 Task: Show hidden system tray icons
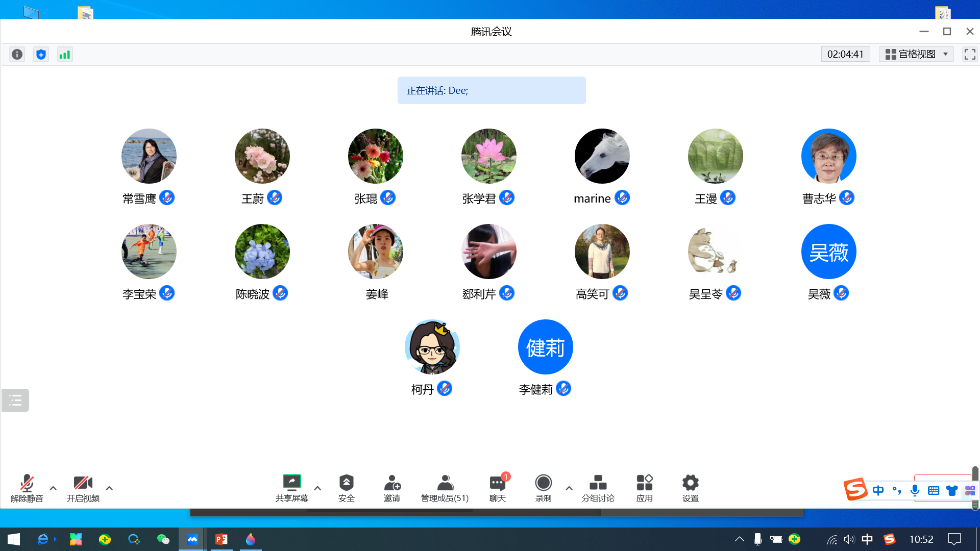pos(739,539)
